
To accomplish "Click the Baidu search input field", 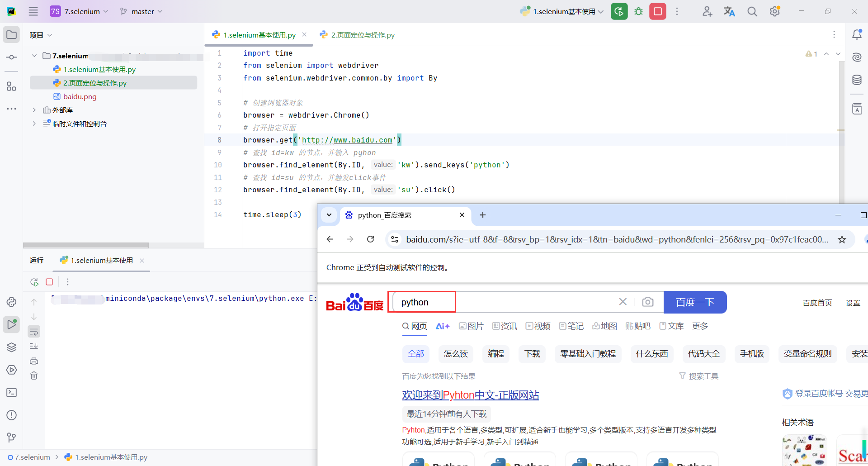I will point(504,302).
